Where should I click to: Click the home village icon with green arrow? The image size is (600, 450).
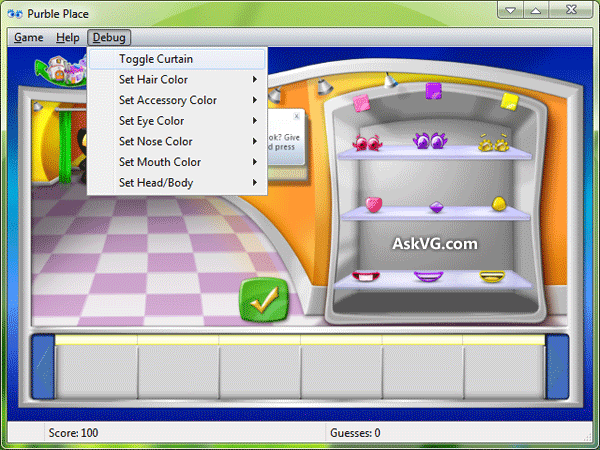(60, 71)
